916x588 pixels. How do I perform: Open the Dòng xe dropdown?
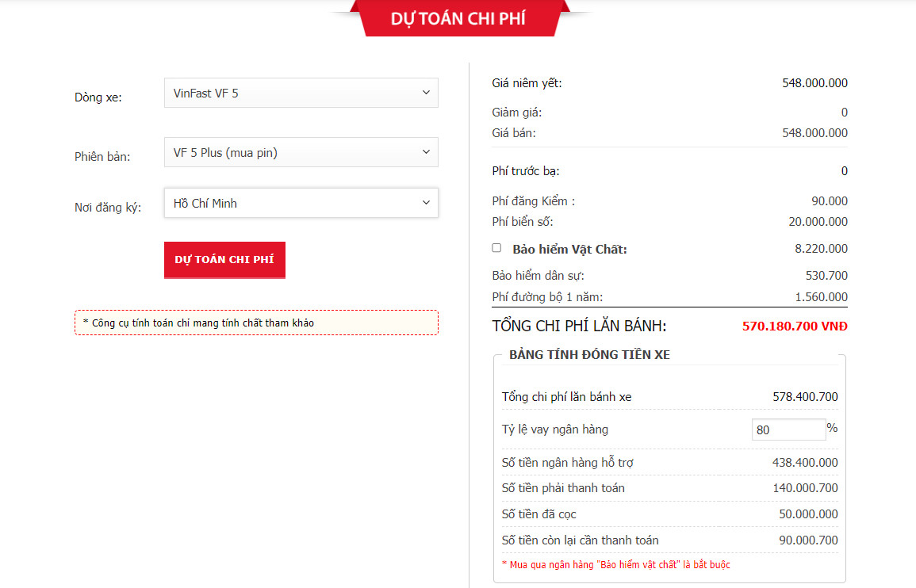click(301, 93)
